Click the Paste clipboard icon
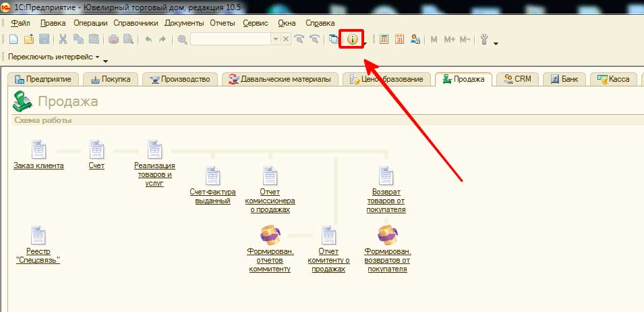 (94, 39)
